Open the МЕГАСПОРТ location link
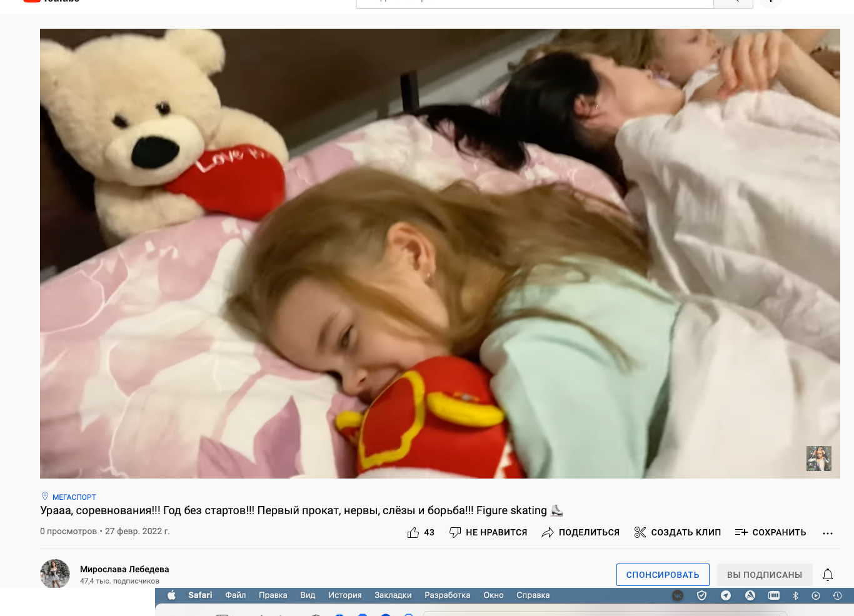Screen dimensions: 854x616 (x=74, y=497)
